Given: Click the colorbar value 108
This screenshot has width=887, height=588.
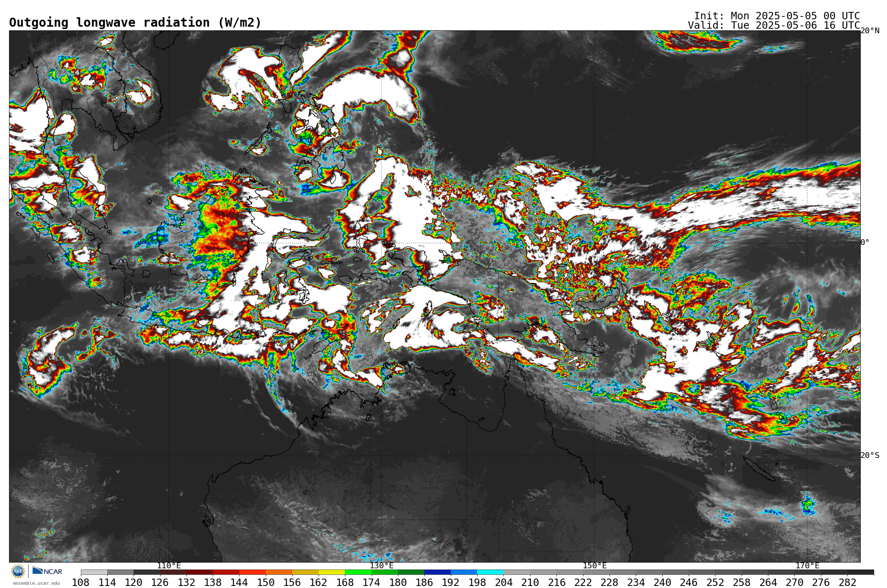Looking at the screenshot, I should [80, 583].
